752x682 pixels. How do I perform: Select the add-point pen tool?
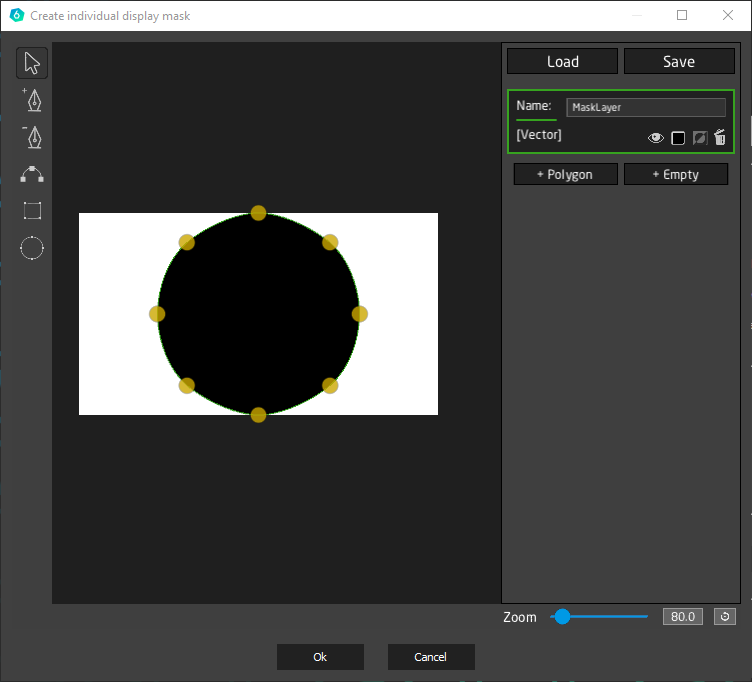click(x=32, y=100)
